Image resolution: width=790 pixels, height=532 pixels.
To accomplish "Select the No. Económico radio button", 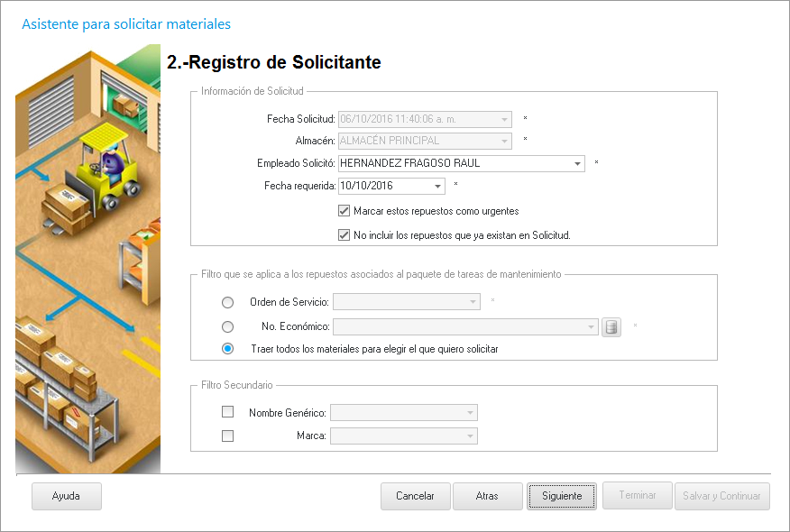I will point(227,326).
